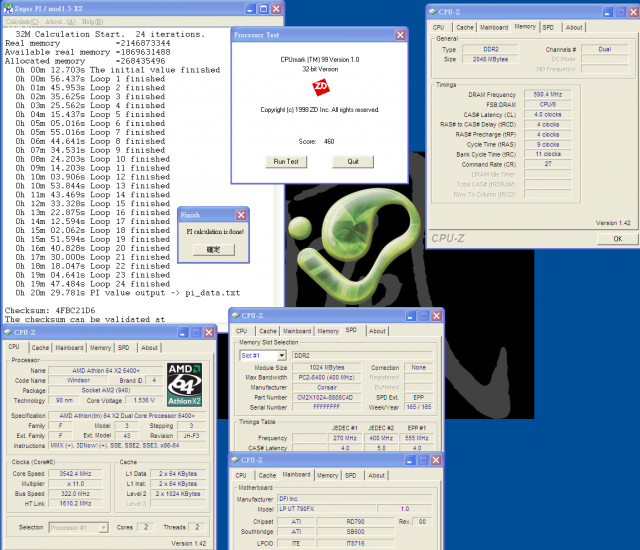Screen dimensions: 640x550
Task: Click Run Test in Processor Test
Action: pos(286,162)
